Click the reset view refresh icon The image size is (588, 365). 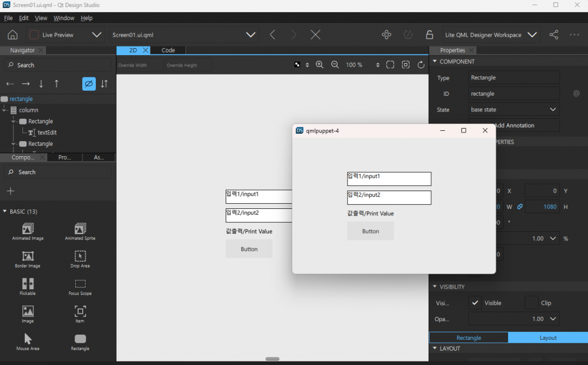point(421,65)
